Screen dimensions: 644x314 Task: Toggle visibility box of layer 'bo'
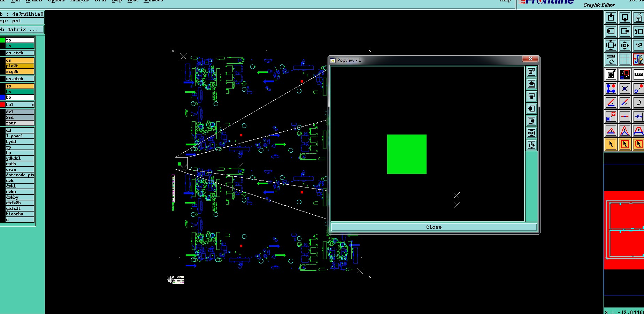pyautogui.click(x=2, y=97)
